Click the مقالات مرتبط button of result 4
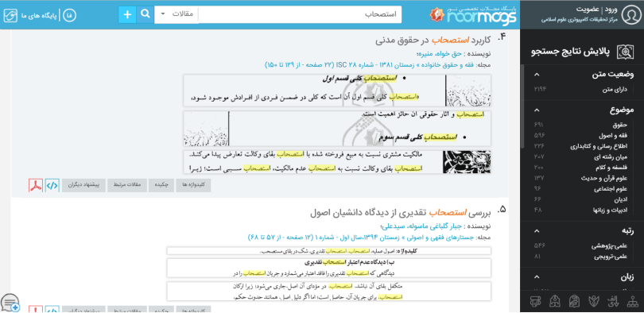Screen dimensions: 644x313 (127, 185)
